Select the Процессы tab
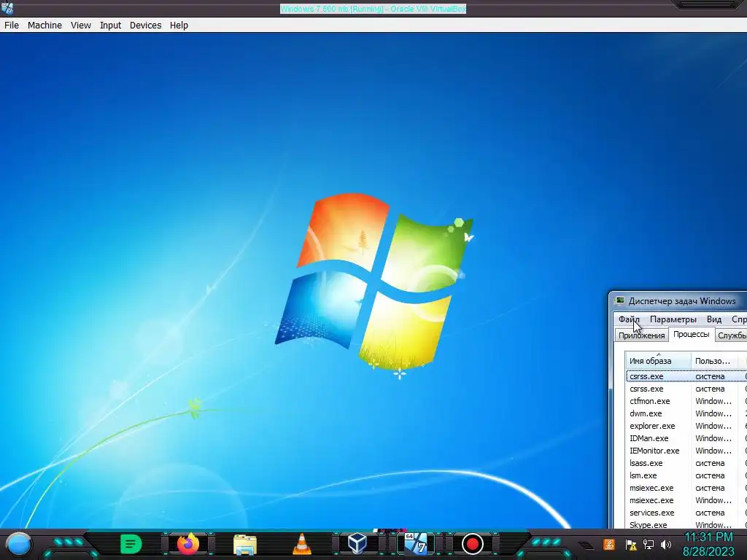Screen dimensions: 747x560 pyautogui.click(x=692, y=334)
